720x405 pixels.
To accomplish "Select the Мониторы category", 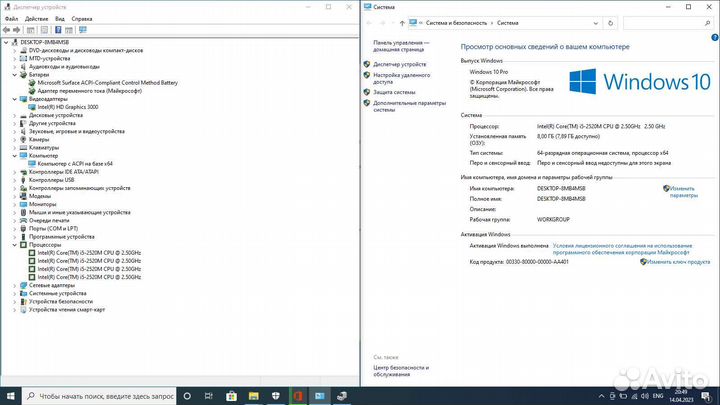I will coord(43,204).
